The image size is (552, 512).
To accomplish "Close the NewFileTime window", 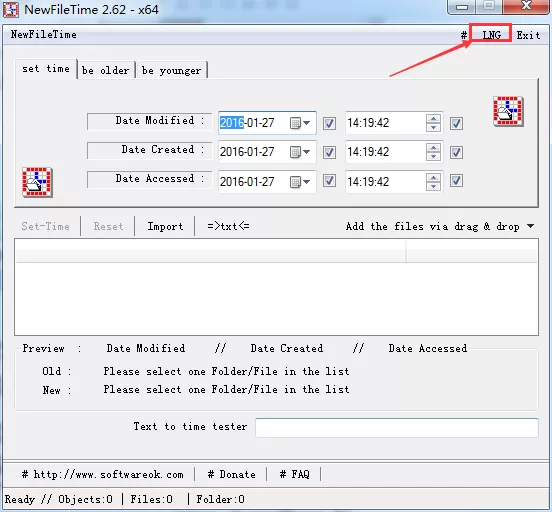I will point(526,6).
